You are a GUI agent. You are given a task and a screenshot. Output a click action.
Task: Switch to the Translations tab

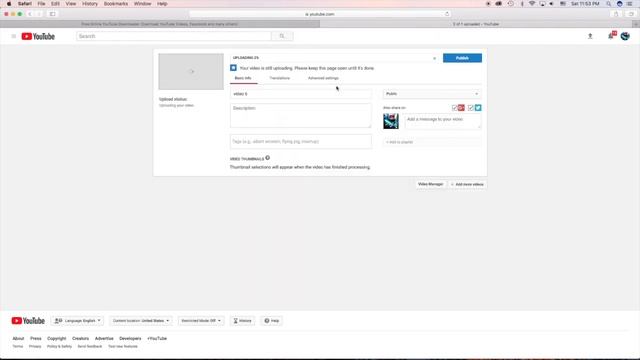pos(280,78)
